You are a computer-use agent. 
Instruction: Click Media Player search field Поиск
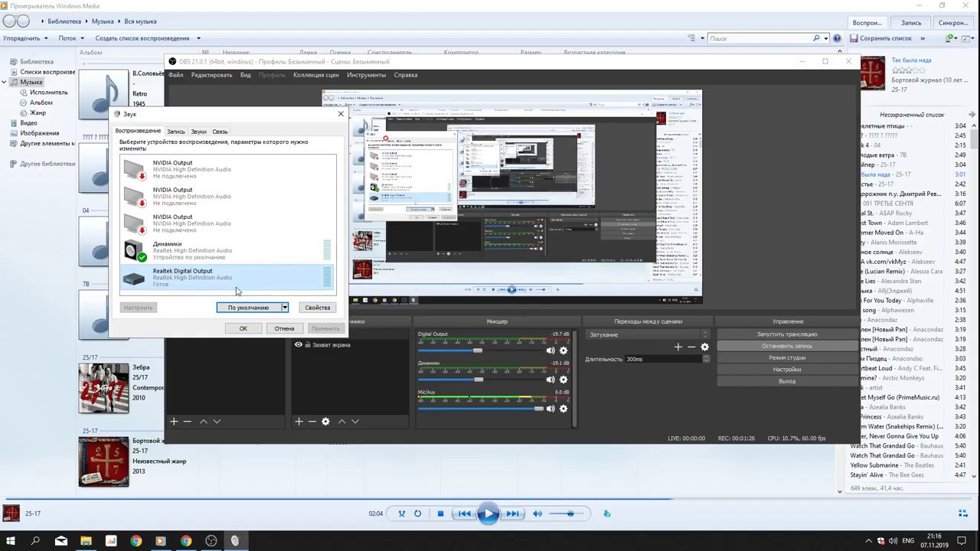tap(760, 38)
